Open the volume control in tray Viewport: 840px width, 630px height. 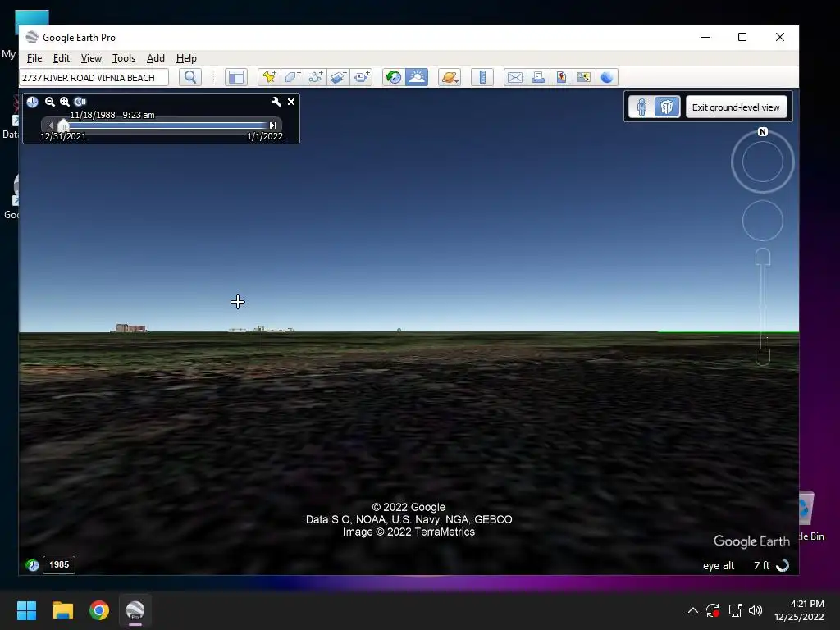coord(756,610)
